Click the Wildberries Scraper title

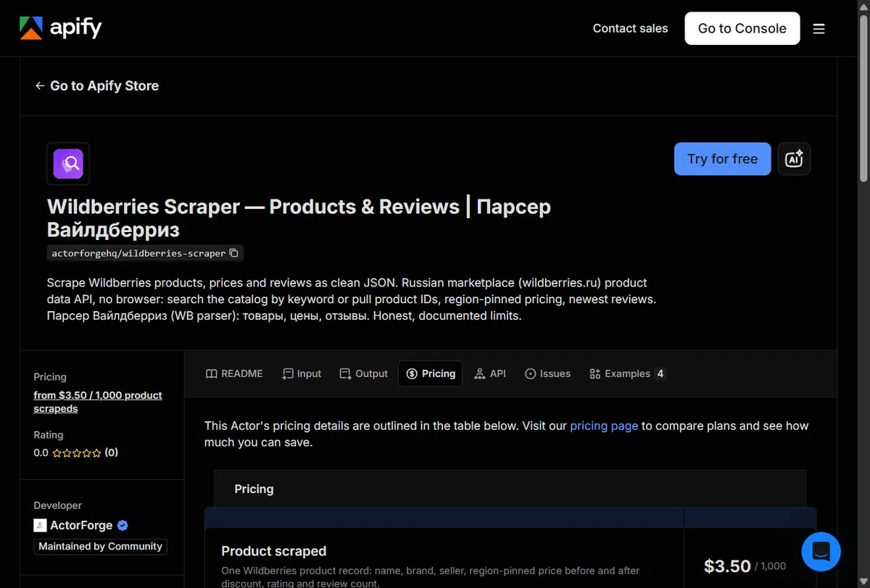coord(299,218)
